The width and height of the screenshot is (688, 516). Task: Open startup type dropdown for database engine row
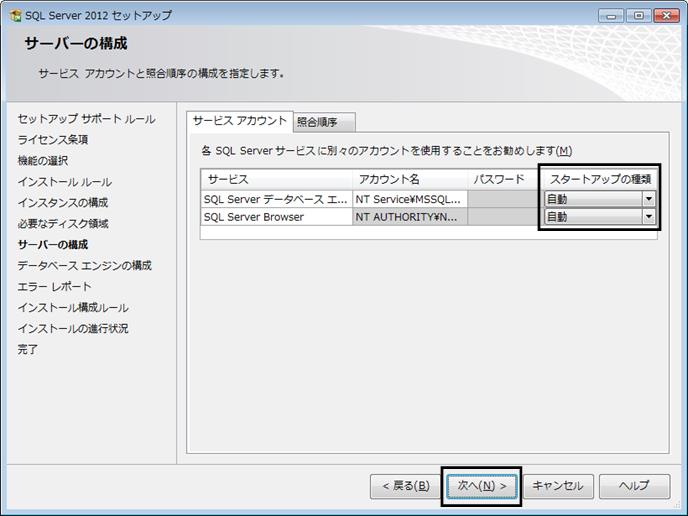[649, 199]
